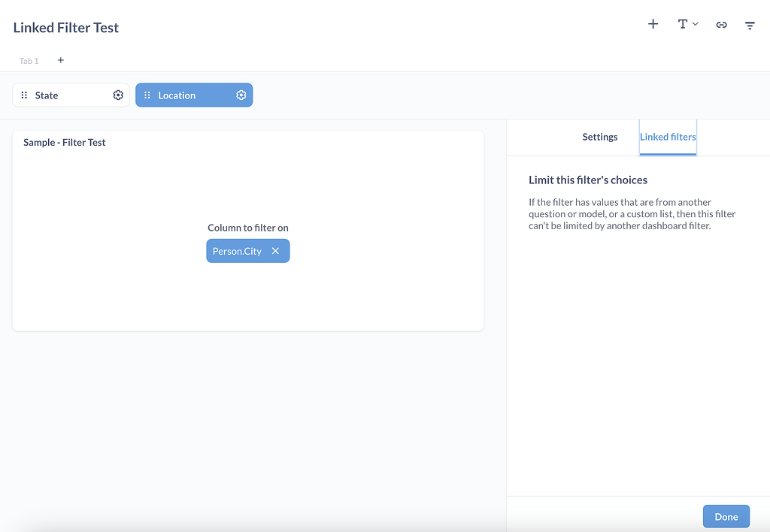Image resolution: width=770 pixels, height=532 pixels.
Task: Click the drag handle on the State filter
Action: pyautogui.click(x=25, y=95)
